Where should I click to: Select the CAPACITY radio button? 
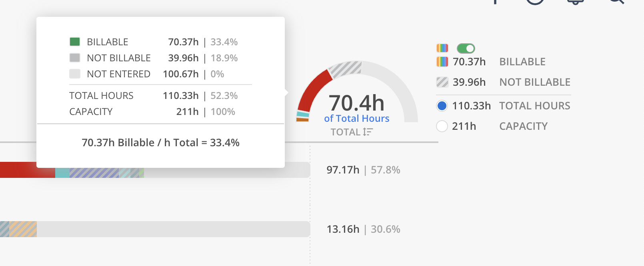(x=442, y=126)
